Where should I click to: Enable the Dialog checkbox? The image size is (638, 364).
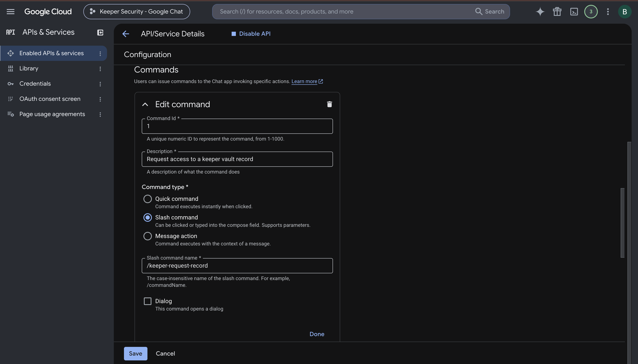click(147, 301)
